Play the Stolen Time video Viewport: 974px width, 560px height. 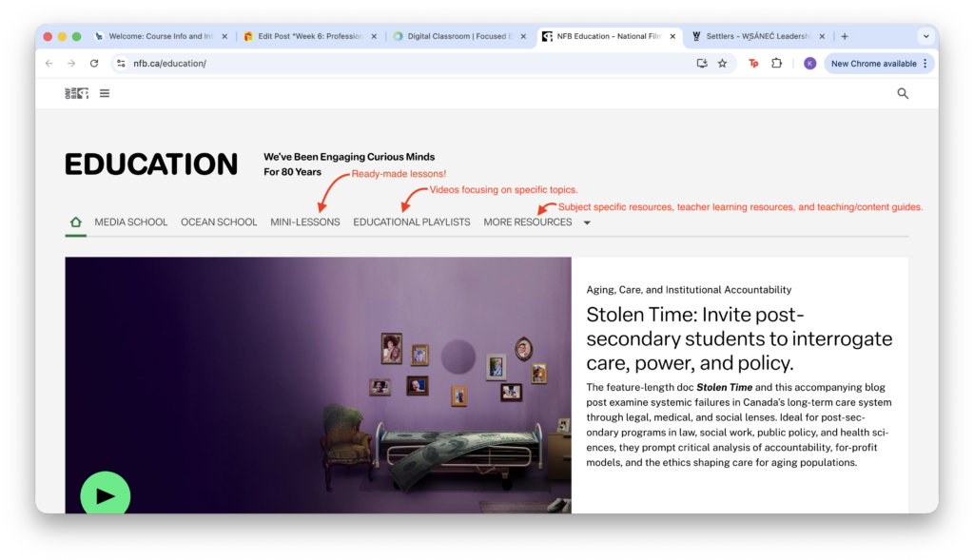point(106,494)
